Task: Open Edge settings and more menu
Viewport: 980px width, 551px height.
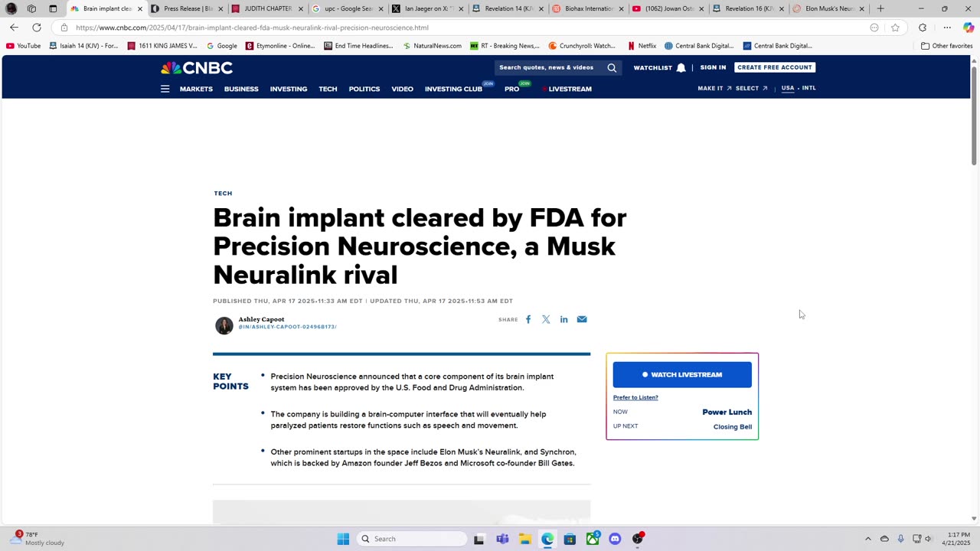Action: point(947,28)
